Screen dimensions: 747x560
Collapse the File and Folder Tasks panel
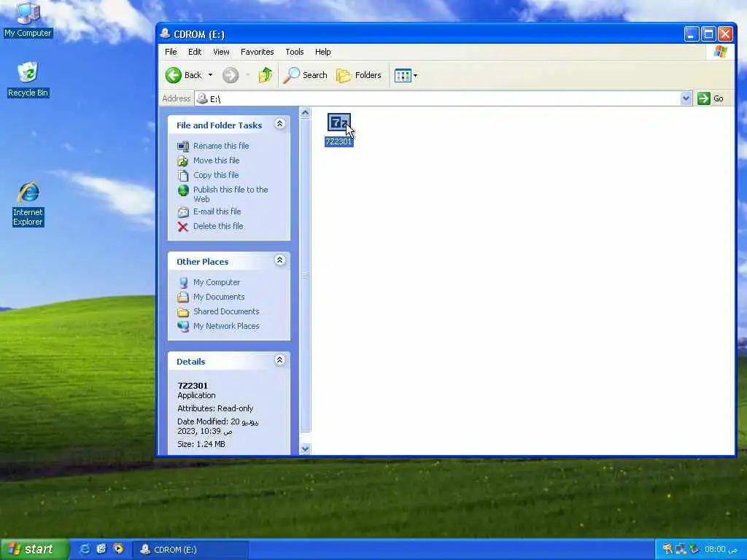(x=279, y=124)
